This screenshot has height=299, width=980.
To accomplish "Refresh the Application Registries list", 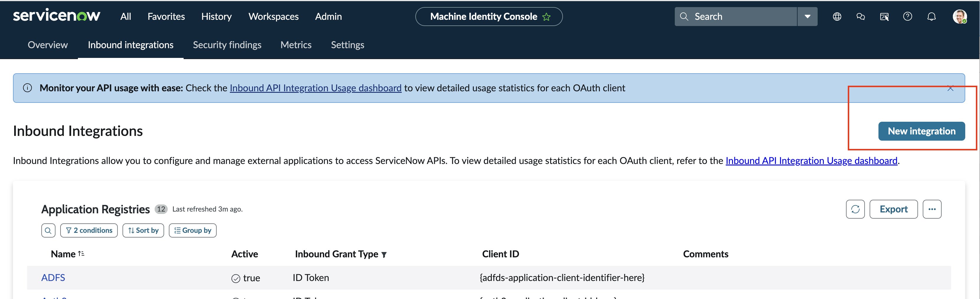I will coord(855,209).
